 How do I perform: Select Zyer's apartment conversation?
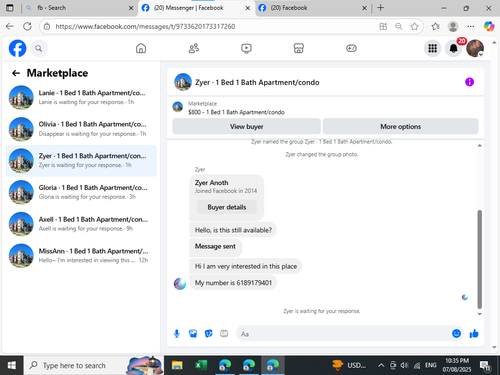(x=81, y=161)
